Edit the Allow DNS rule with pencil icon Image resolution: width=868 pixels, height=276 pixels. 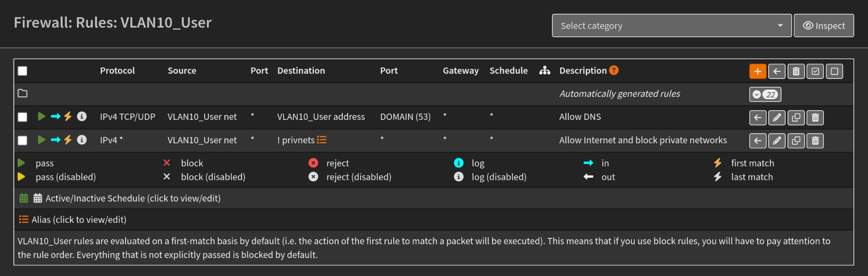coord(777,118)
